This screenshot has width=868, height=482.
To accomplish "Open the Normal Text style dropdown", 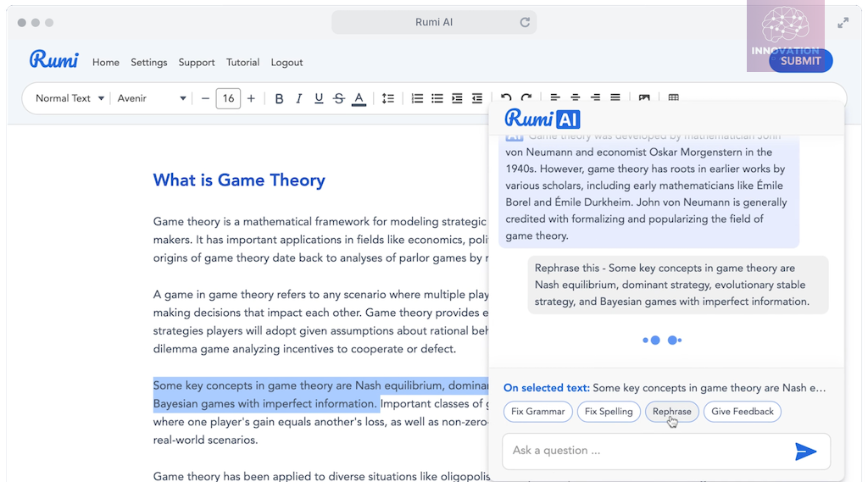I will [x=70, y=98].
